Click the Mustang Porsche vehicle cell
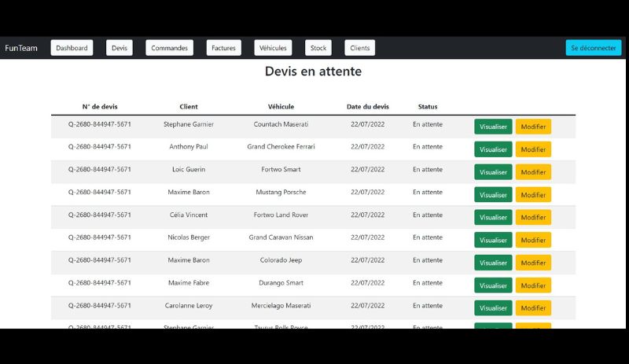This screenshot has width=629, height=364. pos(281,192)
